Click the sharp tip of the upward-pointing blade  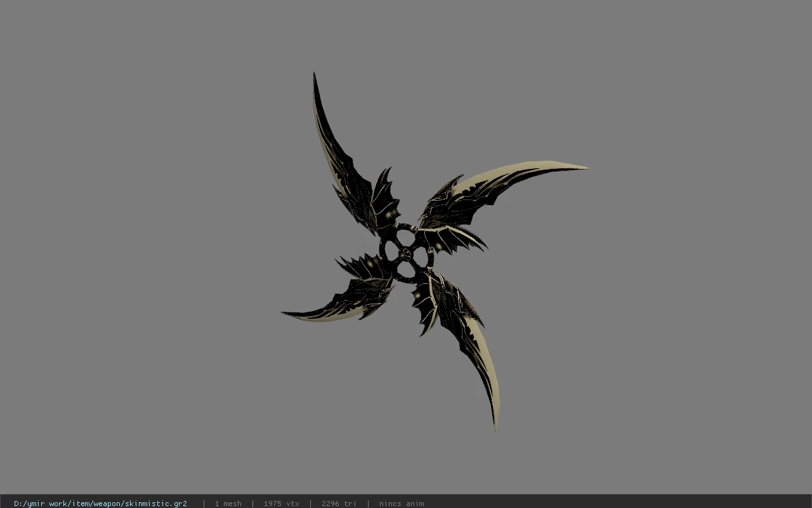314,75
